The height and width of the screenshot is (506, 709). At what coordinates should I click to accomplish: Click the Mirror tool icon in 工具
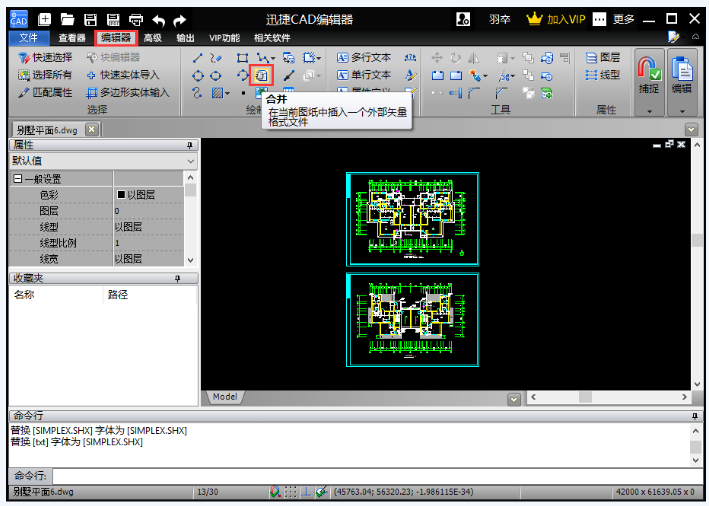coord(473,57)
